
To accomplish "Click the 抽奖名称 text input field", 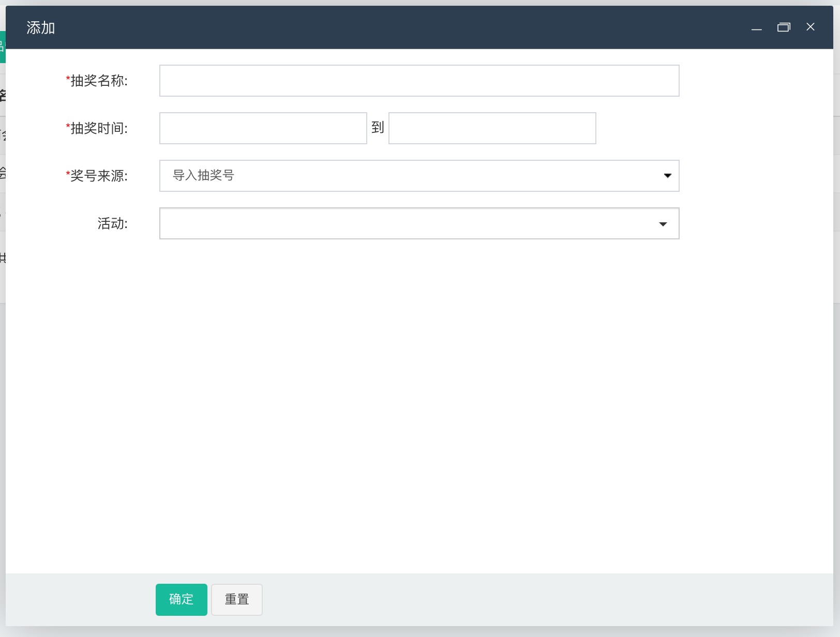I will click(419, 81).
